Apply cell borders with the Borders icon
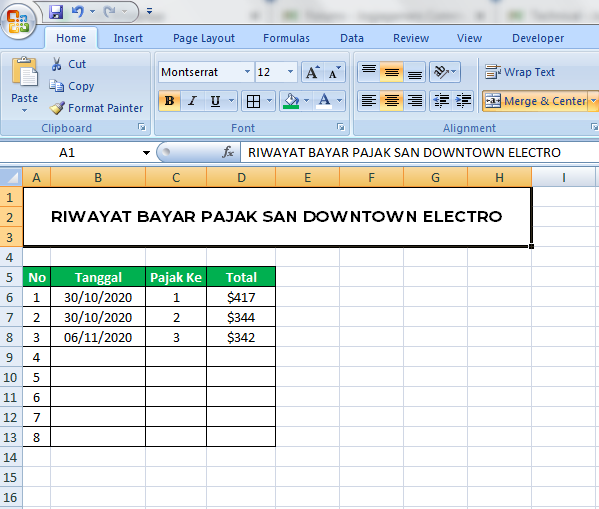The width and height of the screenshot is (599, 509). pyautogui.click(x=253, y=101)
